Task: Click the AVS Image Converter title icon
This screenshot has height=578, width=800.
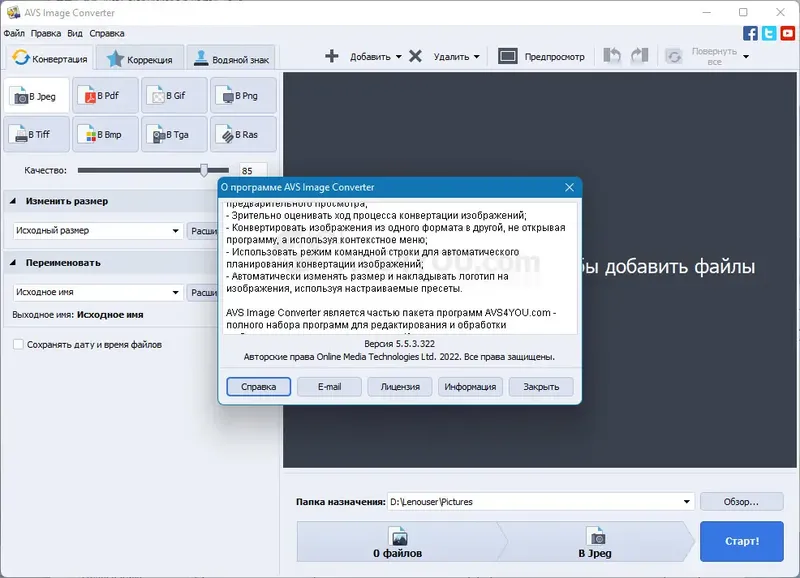Action: click(x=14, y=12)
